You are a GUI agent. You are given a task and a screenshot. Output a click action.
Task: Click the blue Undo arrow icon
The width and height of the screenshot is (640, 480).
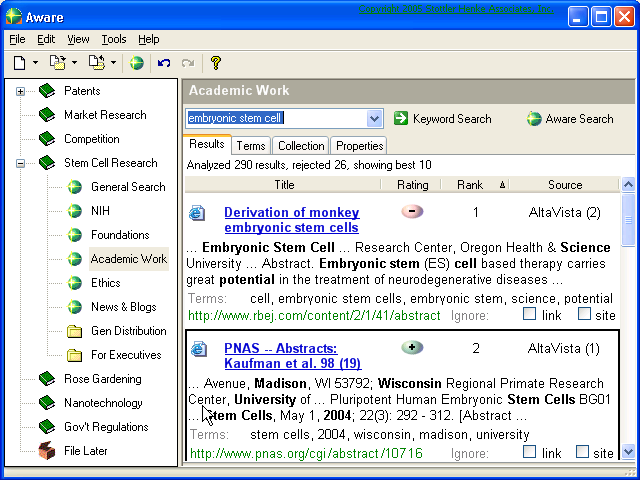[x=164, y=63]
